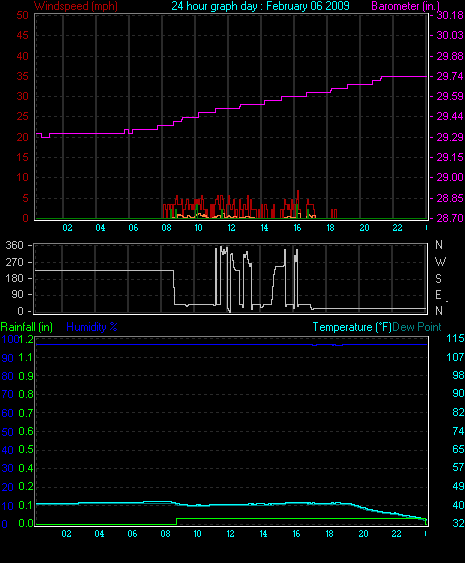Image resolution: width=465 pixels, height=563 pixels.
Task: Click the Rainfall (in) legend label
Action: 27,327
